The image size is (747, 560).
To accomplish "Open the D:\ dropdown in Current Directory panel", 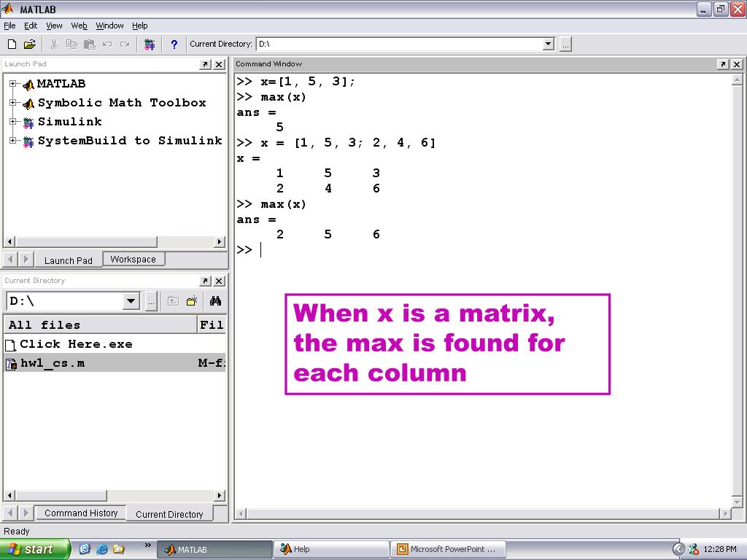I will pyautogui.click(x=131, y=301).
